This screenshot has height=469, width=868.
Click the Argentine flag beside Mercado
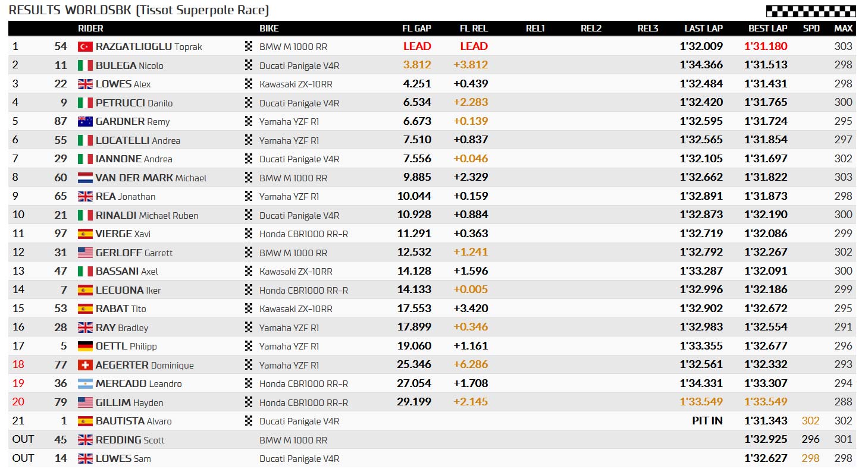tap(85, 383)
